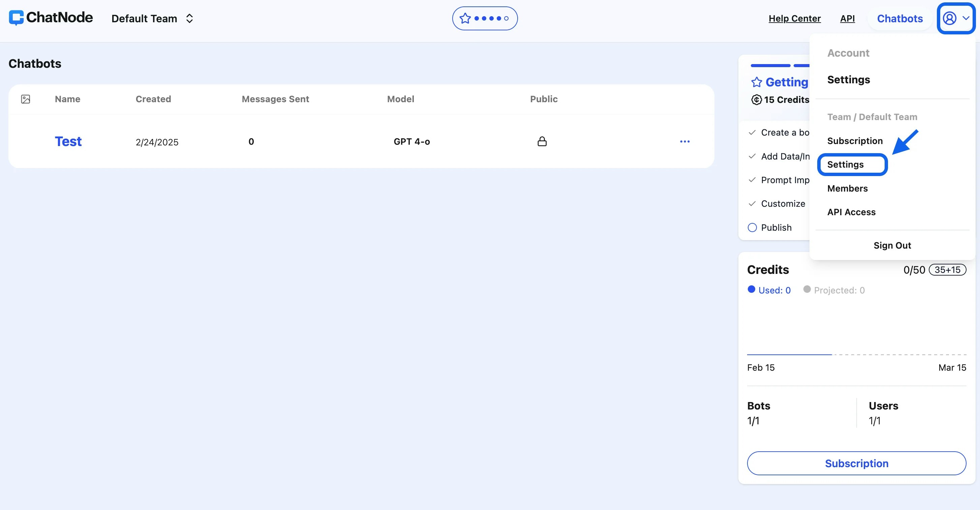The image size is (980, 510).
Task: Click the lock icon for Test chatbot
Action: tap(542, 141)
